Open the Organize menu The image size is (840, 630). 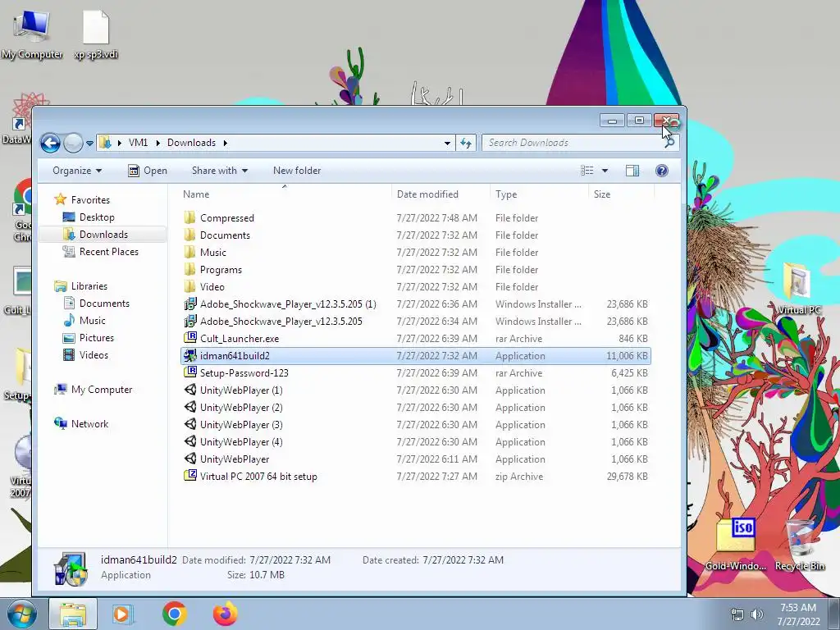click(77, 171)
